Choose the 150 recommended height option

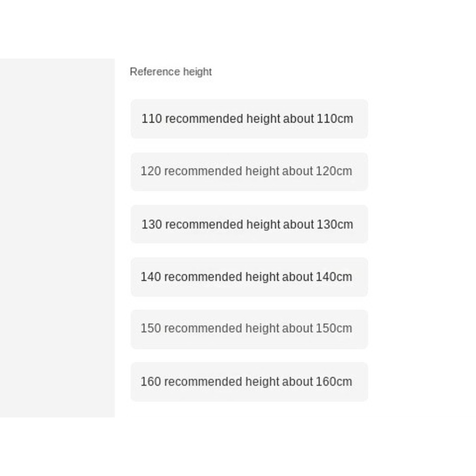[x=249, y=329]
